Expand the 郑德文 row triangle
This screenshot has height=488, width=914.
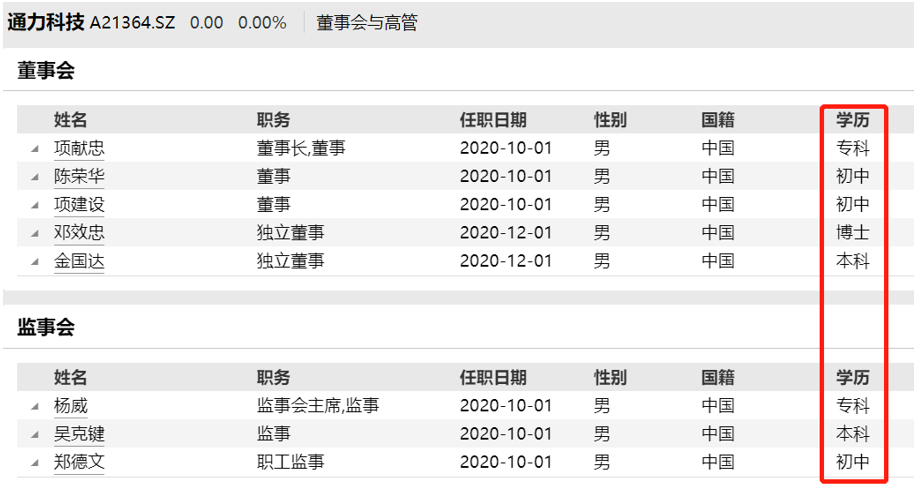35,463
